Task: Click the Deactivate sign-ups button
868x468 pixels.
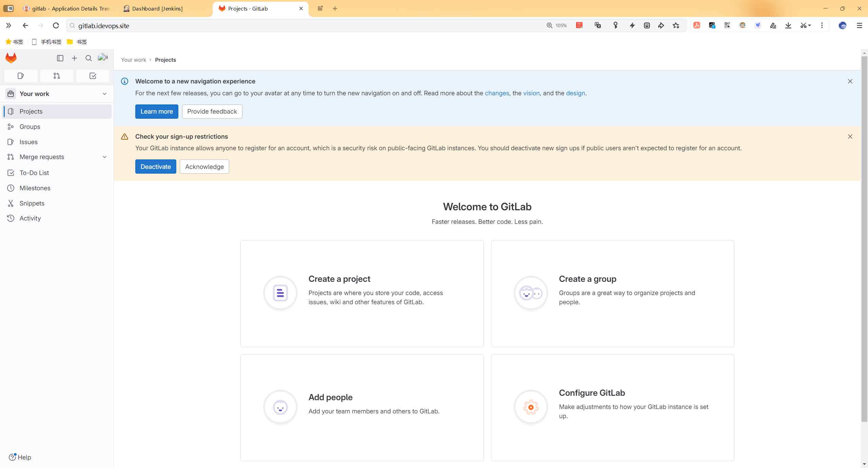Action: point(156,167)
